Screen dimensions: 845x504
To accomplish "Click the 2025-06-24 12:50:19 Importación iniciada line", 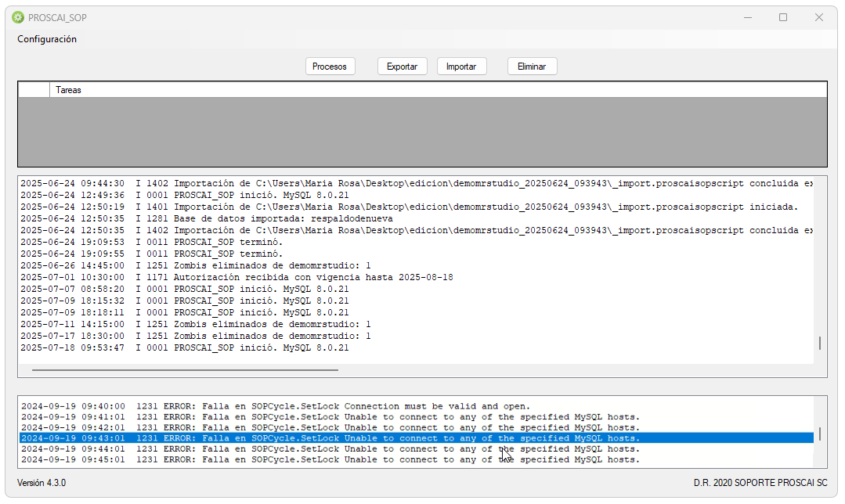I will 409,207.
